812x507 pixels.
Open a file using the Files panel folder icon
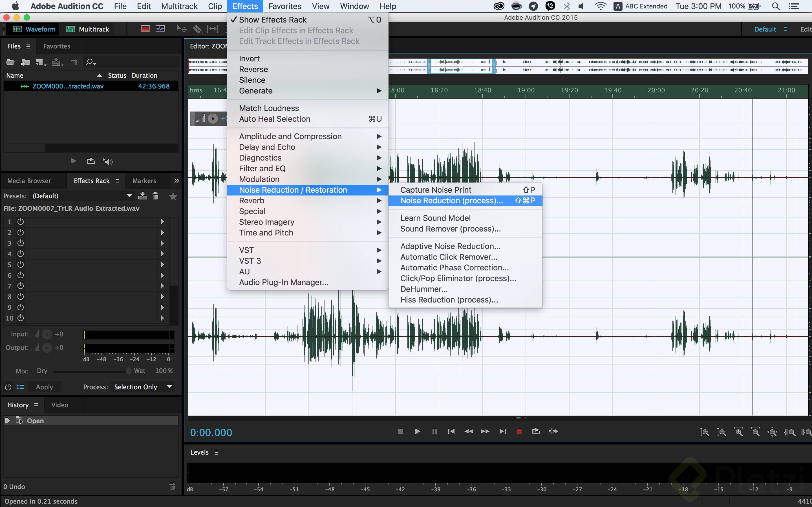click(x=10, y=62)
